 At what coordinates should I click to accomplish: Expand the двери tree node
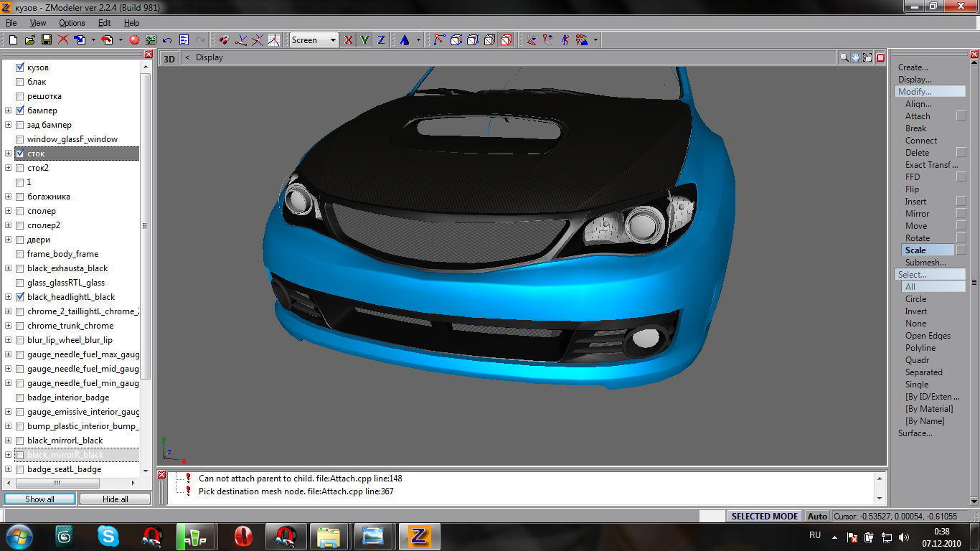[8, 240]
